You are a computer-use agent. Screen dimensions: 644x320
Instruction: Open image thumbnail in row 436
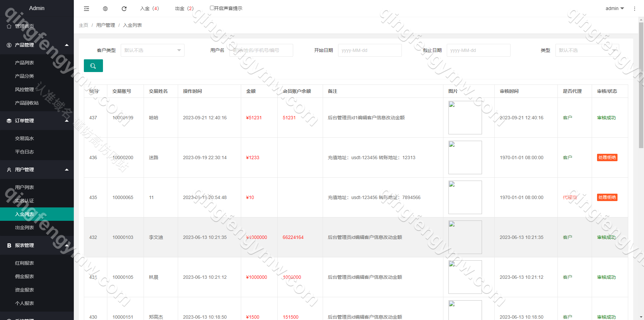(x=465, y=157)
